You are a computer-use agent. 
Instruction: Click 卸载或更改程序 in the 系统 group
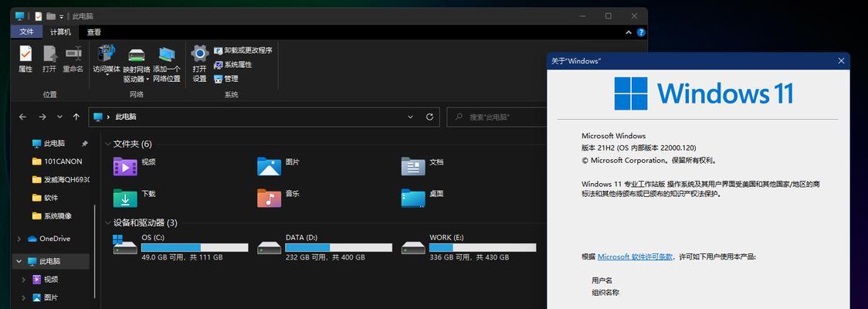tap(243, 50)
